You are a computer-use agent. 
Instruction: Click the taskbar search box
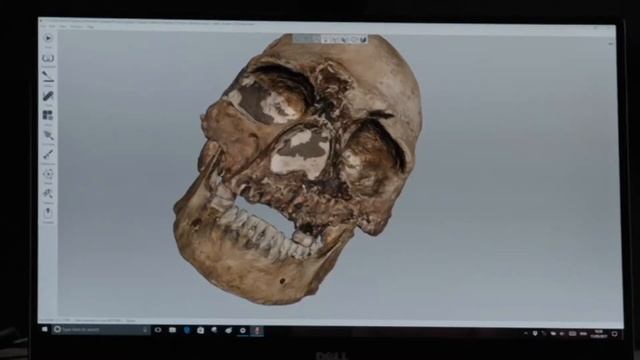(x=101, y=329)
